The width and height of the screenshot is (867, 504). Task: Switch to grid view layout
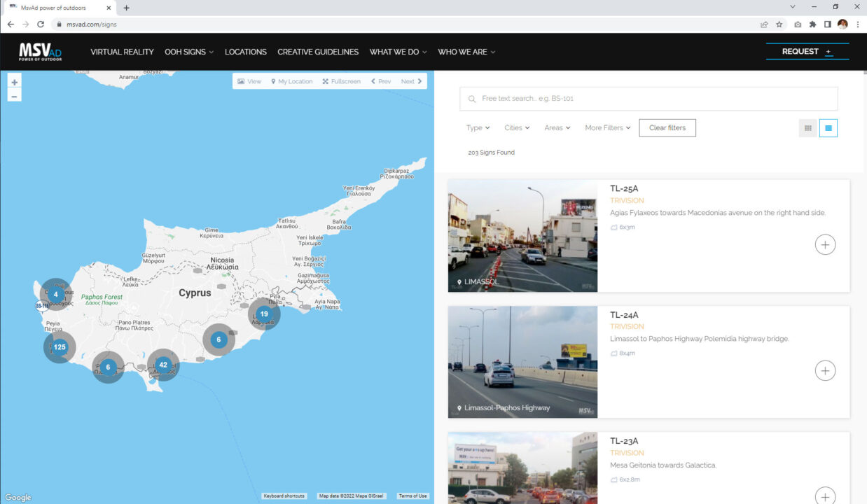(x=808, y=128)
